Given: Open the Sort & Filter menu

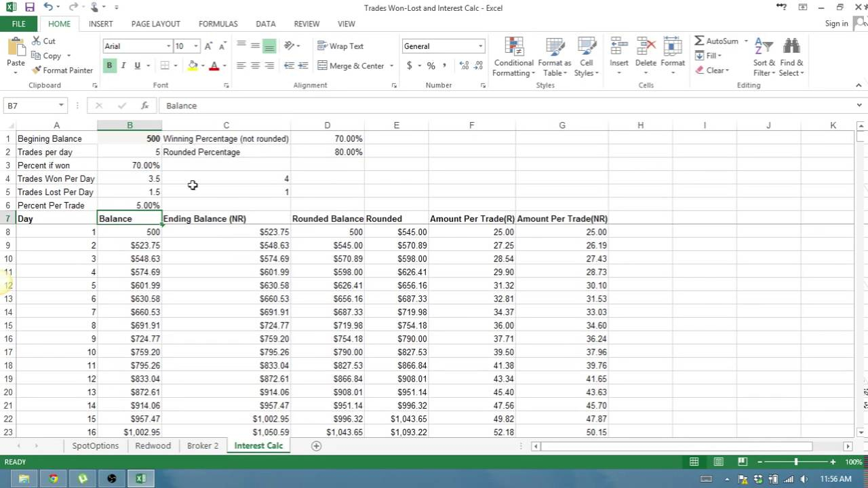Looking at the screenshot, I should click(x=764, y=58).
